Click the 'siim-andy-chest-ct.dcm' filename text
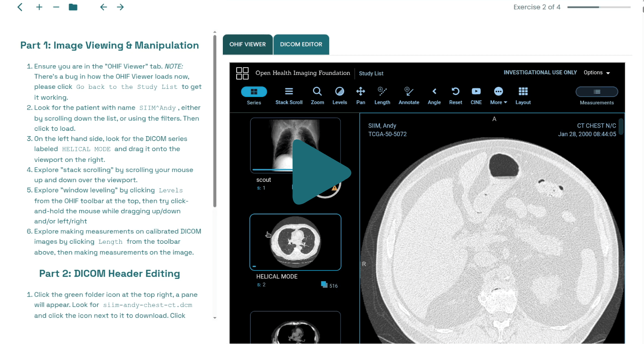Screen dimensions: 644x344 tap(147, 305)
